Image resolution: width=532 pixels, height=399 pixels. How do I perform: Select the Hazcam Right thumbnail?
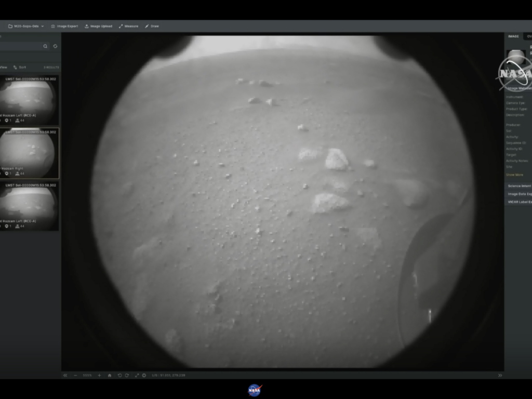pos(29,153)
